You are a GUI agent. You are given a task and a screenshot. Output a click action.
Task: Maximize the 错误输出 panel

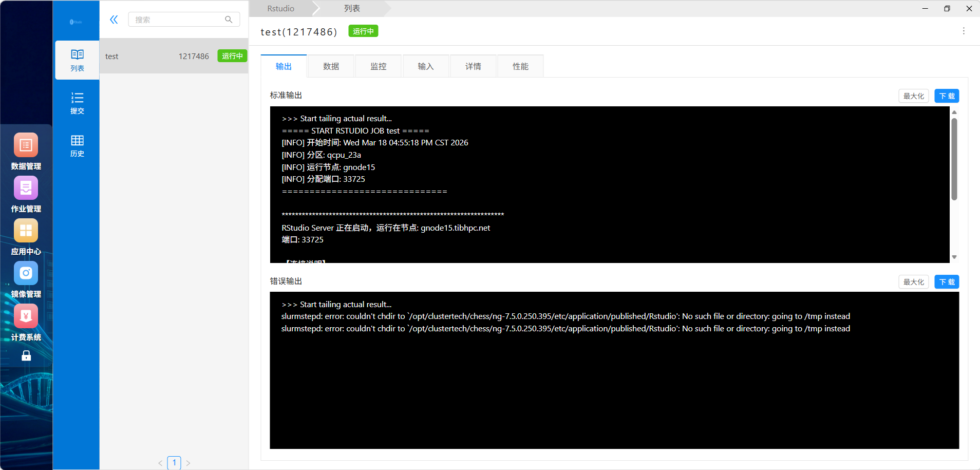(914, 282)
